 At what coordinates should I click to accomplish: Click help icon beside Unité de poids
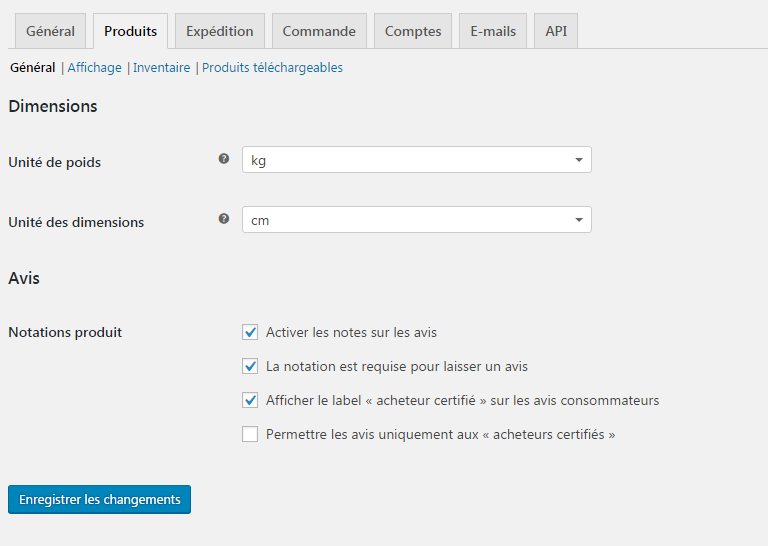[x=224, y=158]
